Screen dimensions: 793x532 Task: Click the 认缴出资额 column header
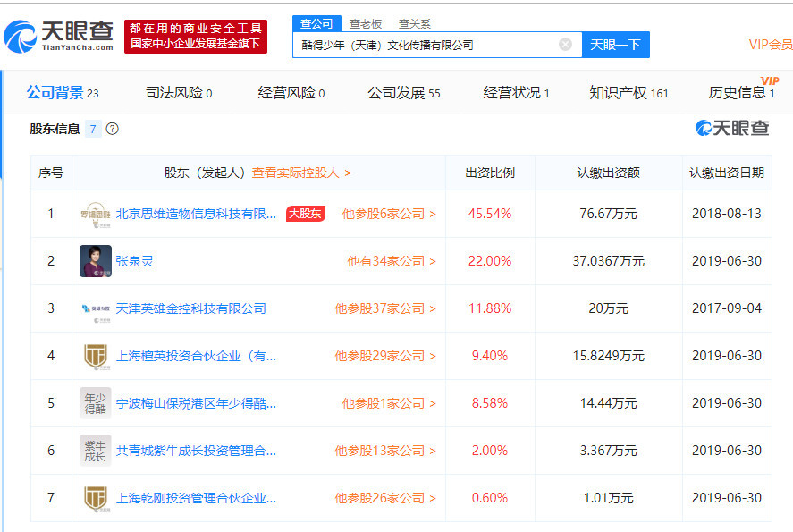coord(609,173)
